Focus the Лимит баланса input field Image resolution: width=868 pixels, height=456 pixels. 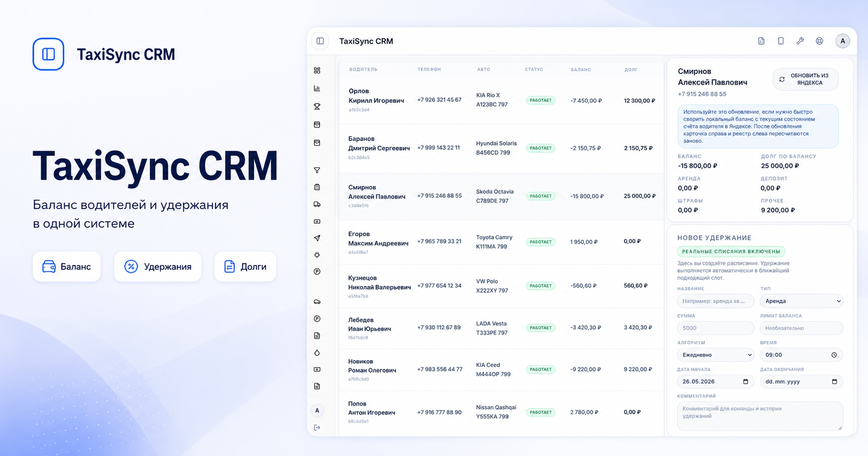coord(801,328)
